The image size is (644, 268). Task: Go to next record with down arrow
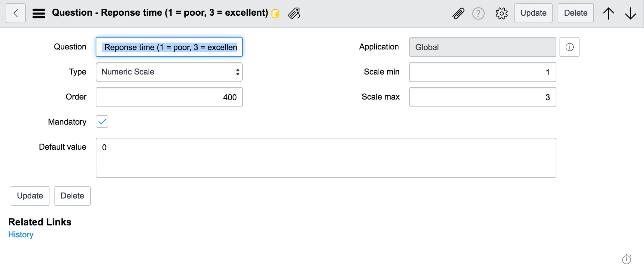(630, 13)
